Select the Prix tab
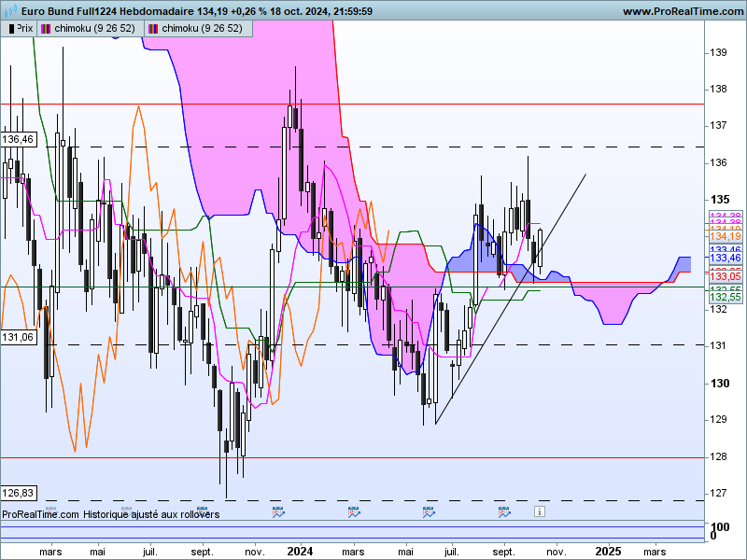This screenshot has height=560, width=747. click(19, 29)
